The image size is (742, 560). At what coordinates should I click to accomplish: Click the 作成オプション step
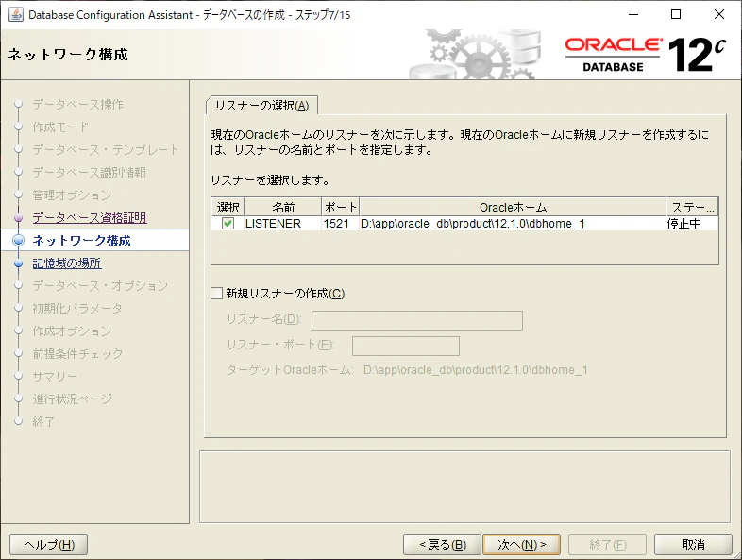[x=72, y=331]
